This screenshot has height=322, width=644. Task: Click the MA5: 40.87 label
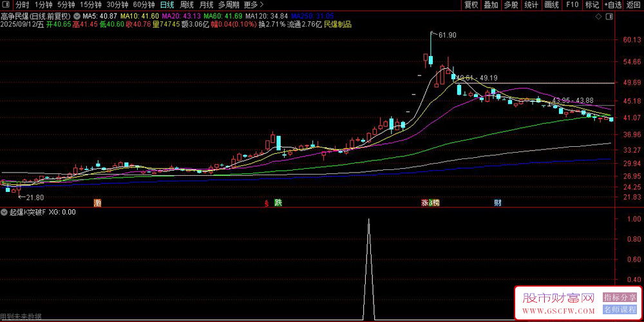[100, 17]
